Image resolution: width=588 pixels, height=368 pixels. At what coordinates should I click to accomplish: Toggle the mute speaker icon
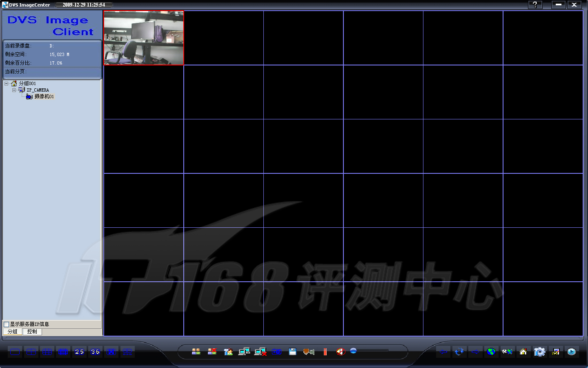coord(340,352)
